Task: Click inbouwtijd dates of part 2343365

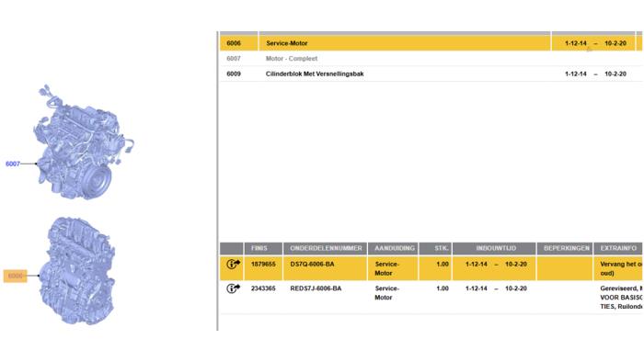Action: click(x=496, y=288)
